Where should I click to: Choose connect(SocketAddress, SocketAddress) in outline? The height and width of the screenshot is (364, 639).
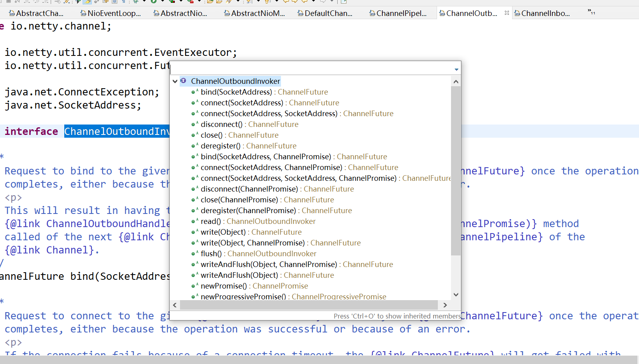coord(293,113)
